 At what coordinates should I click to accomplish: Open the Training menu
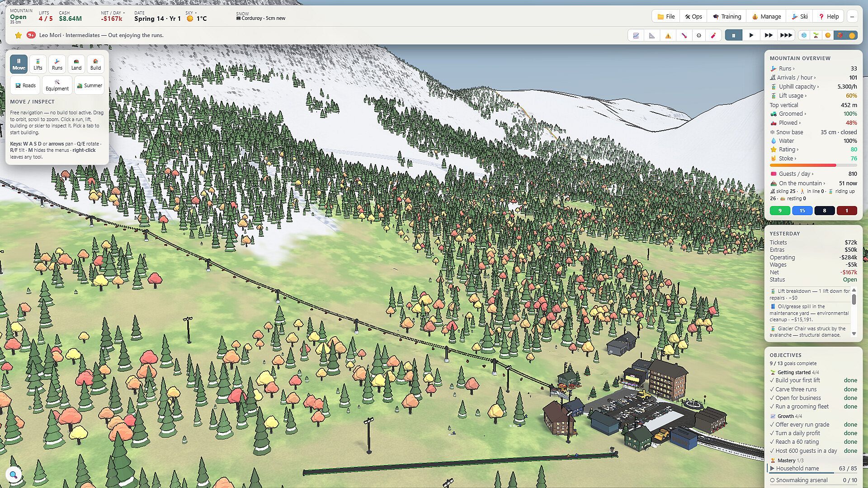(x=727, y=16)
